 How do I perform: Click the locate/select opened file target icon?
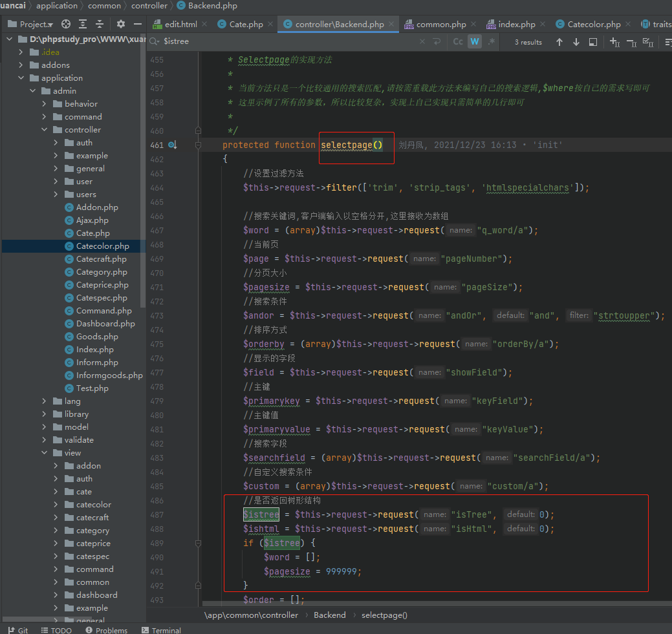[66, 24]
